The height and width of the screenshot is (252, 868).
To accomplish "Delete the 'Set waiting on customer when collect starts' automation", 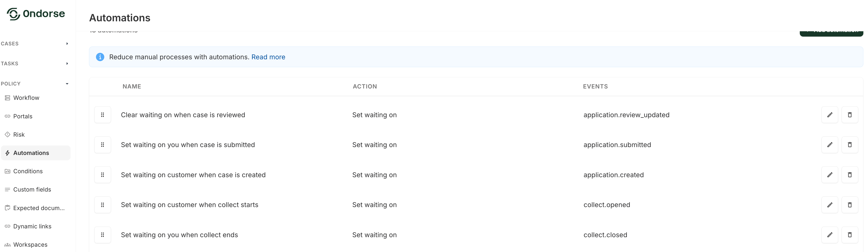I will tap(850, 205).
